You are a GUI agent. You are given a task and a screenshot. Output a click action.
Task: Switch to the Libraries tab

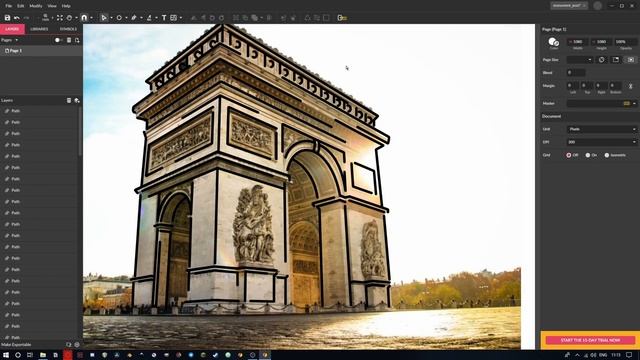tap(39, 29)
